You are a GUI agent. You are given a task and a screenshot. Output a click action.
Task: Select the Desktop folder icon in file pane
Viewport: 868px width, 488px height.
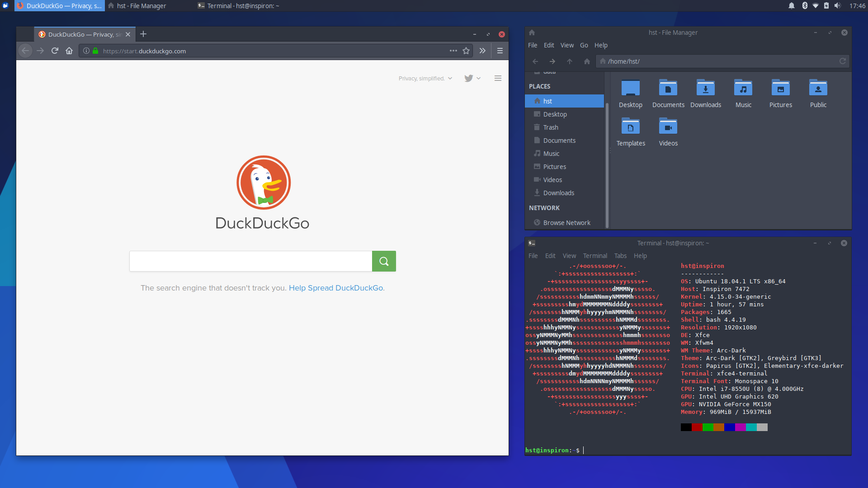click(630, 89)
